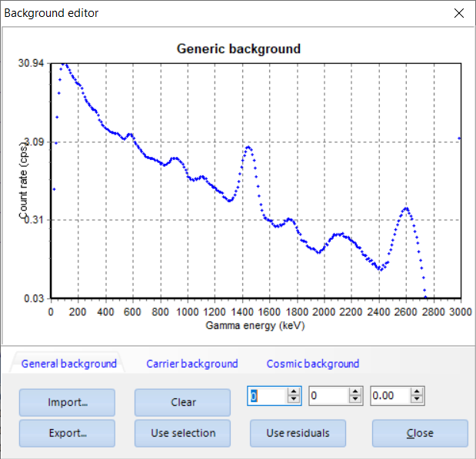Click inside the 0.00 decimal field
The width and height of the screenshot is (476, 459).
pyautogui.click(x=390, y=395)
